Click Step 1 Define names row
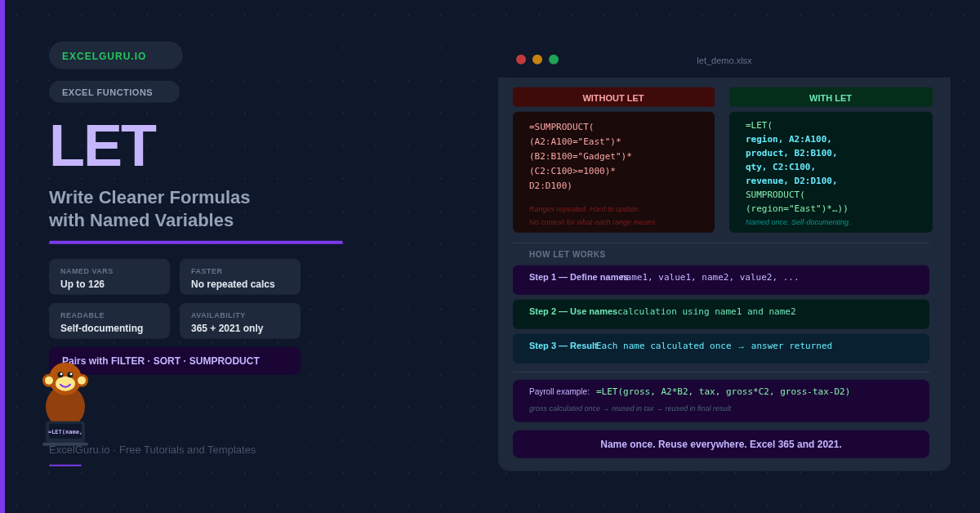 pos(720,279)
